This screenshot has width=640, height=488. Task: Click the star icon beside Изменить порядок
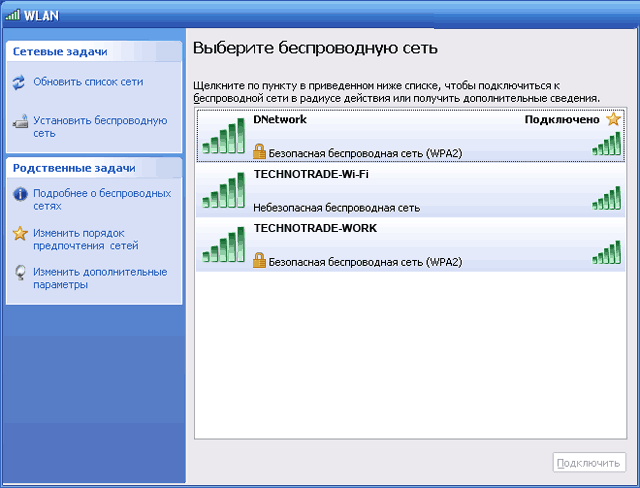coord(20,233)
